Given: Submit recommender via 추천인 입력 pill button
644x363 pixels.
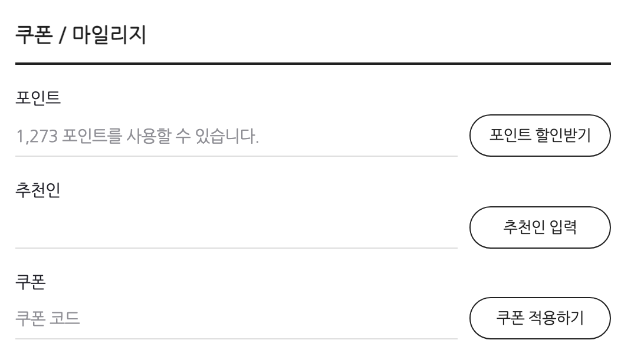Looking at the screenshot, I should (540, 227).
